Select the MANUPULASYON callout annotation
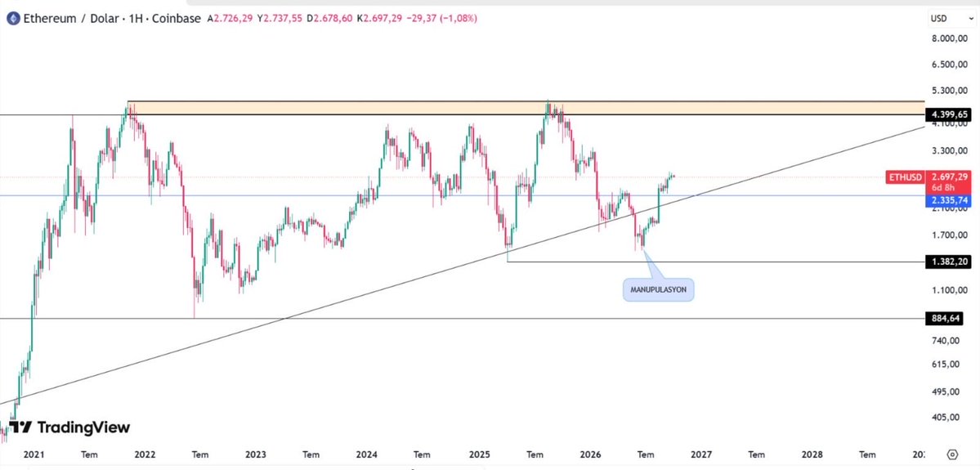This screenshot has width=980, height=470. pyautogui.click(x=658, y=289)
